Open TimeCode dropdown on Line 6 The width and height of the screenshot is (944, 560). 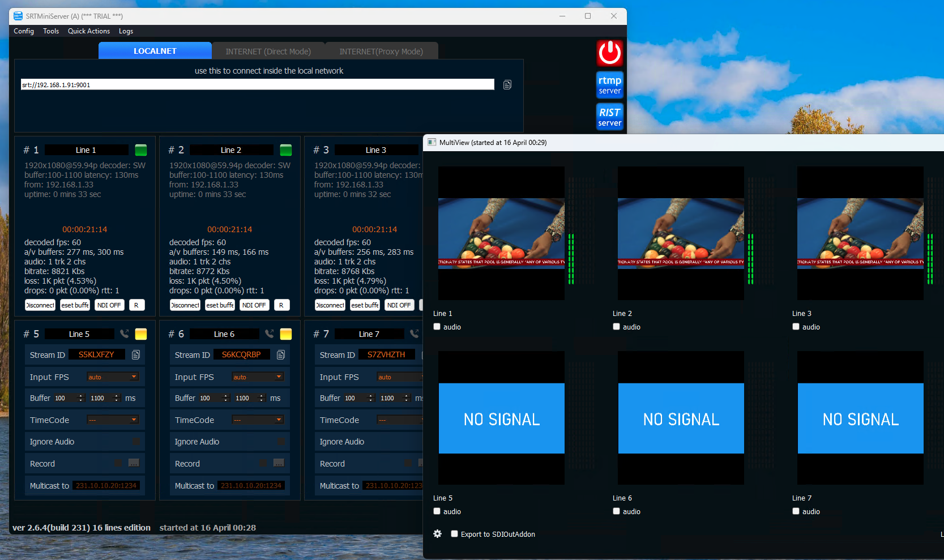tap(258, 420)
